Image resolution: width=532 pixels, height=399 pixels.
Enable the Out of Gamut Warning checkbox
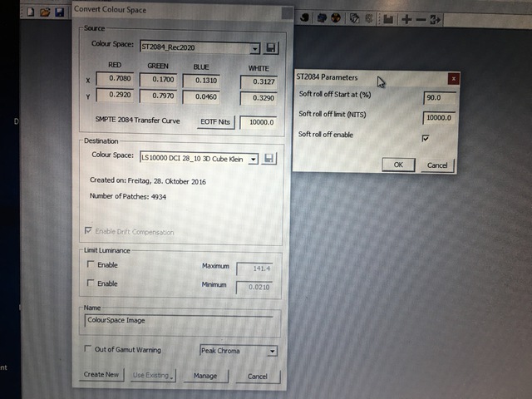pyautogui.click(x=87, y=348)
